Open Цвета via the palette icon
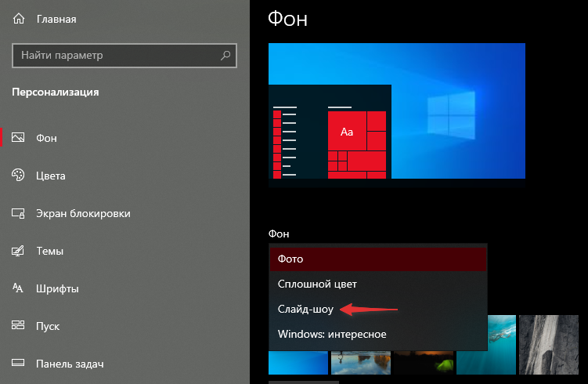The width and height of the screenshot is (588, 384). (18, 176)
